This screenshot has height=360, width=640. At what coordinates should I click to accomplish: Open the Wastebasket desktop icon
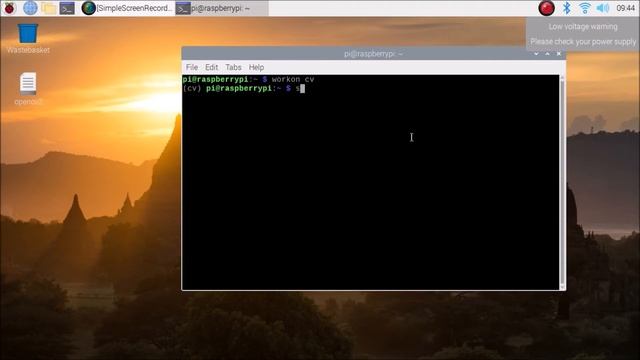pos(28,38)
